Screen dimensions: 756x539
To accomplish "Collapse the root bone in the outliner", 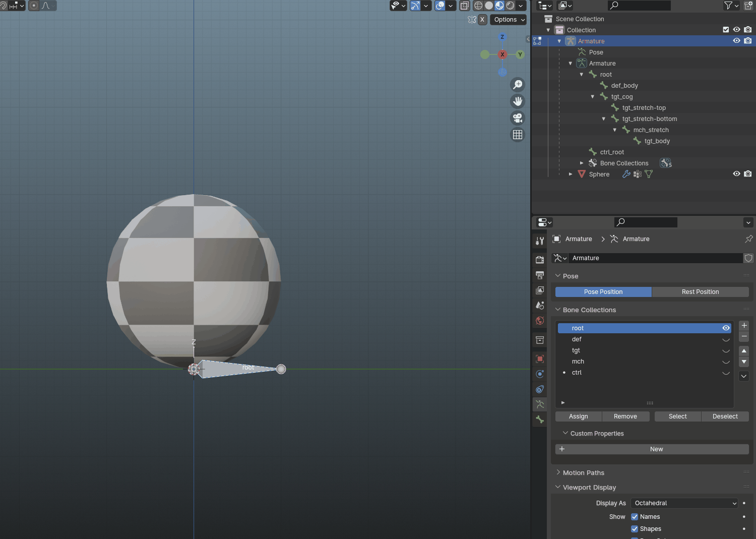I will tap(582, 74).
